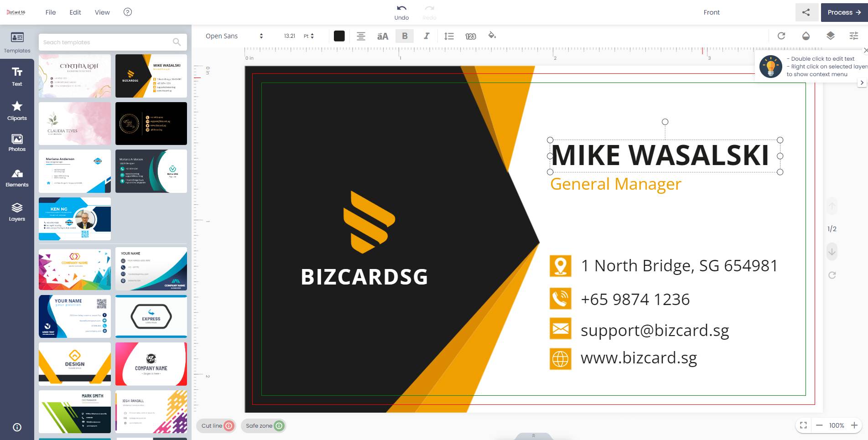Toggle italic formatting

[x=426, y=36]
